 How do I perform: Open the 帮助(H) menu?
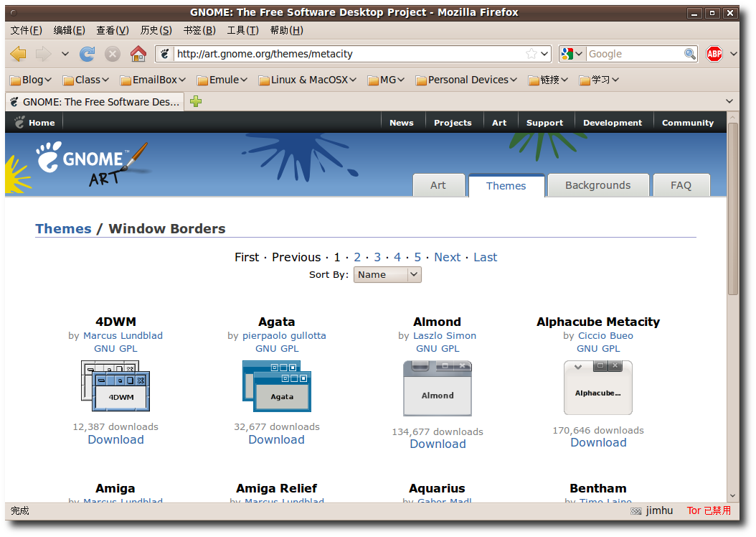pyautogui.click(x=286, y=30)
